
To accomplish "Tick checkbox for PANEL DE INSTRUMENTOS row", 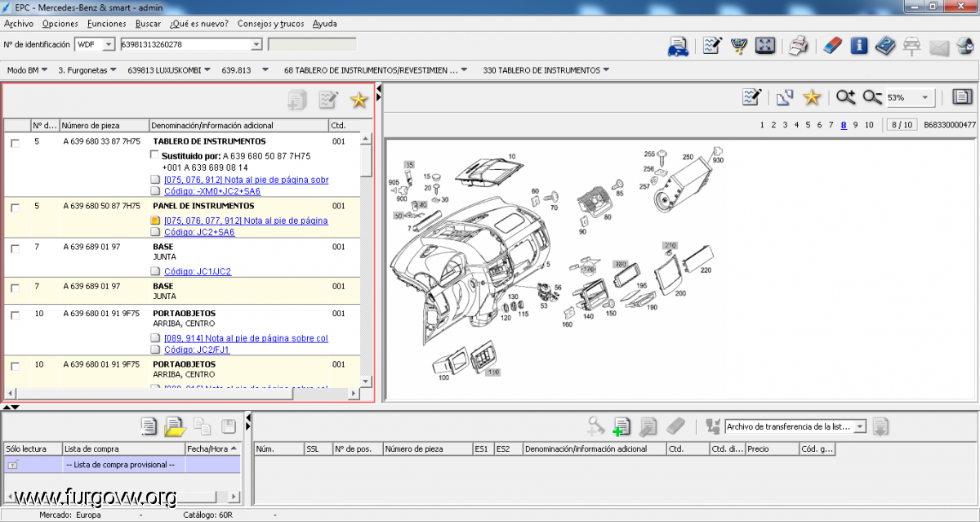I will 15,207.
